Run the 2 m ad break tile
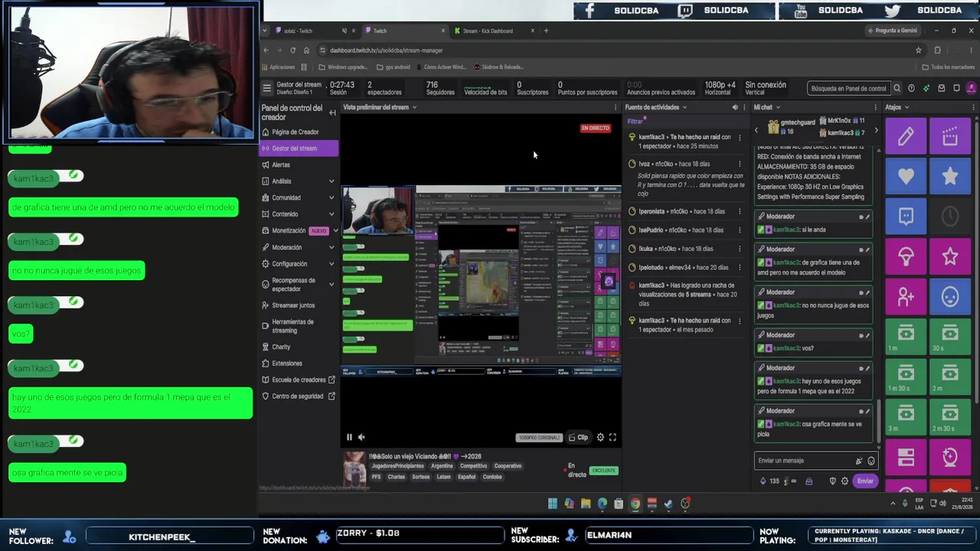 click(x=950, y=377)
